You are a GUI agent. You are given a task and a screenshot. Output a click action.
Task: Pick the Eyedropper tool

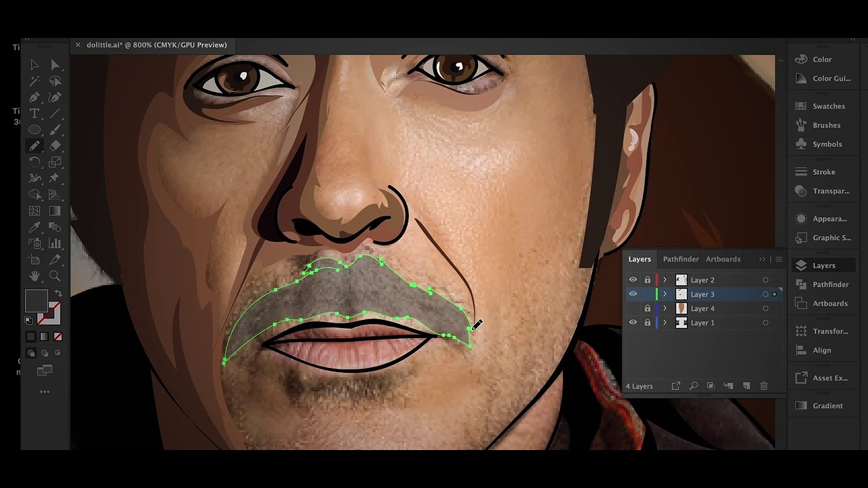pyautogui.click(x=34, y=227)
